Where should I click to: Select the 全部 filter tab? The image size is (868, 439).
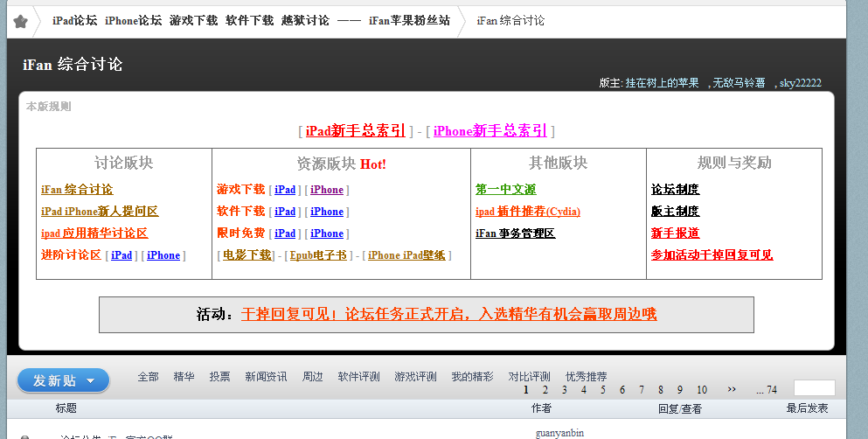149,376
